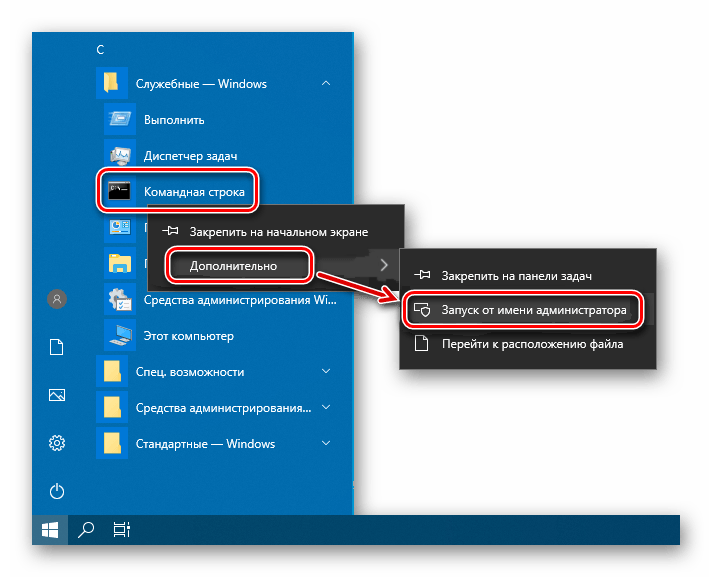Screen dimensions: 712x577
Task: Click Служебные — Windows folder label
Action: click(x=201, y=84)
